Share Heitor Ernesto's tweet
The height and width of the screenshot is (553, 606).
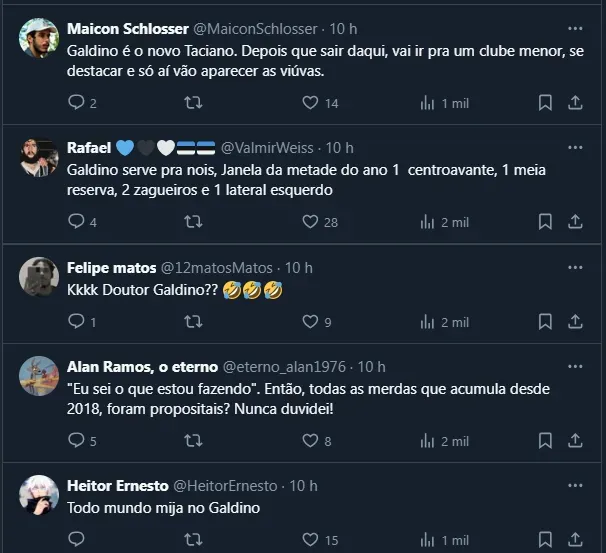click(575, 541)
